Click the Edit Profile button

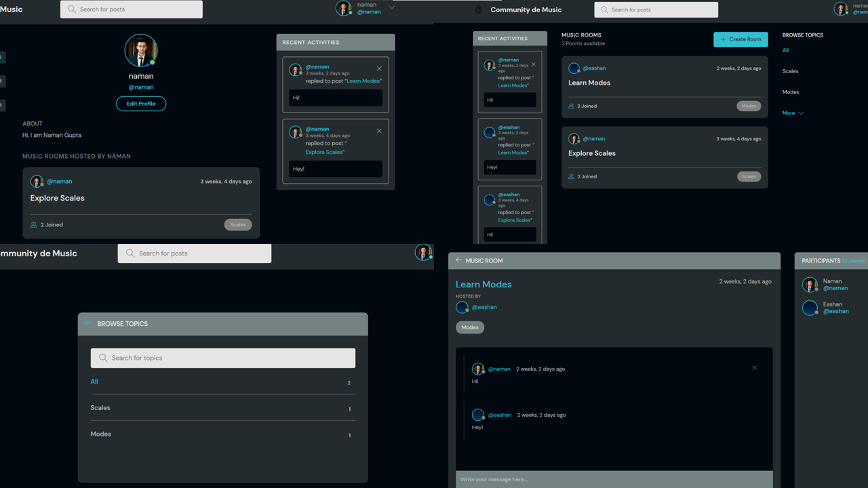click(141, 104)
